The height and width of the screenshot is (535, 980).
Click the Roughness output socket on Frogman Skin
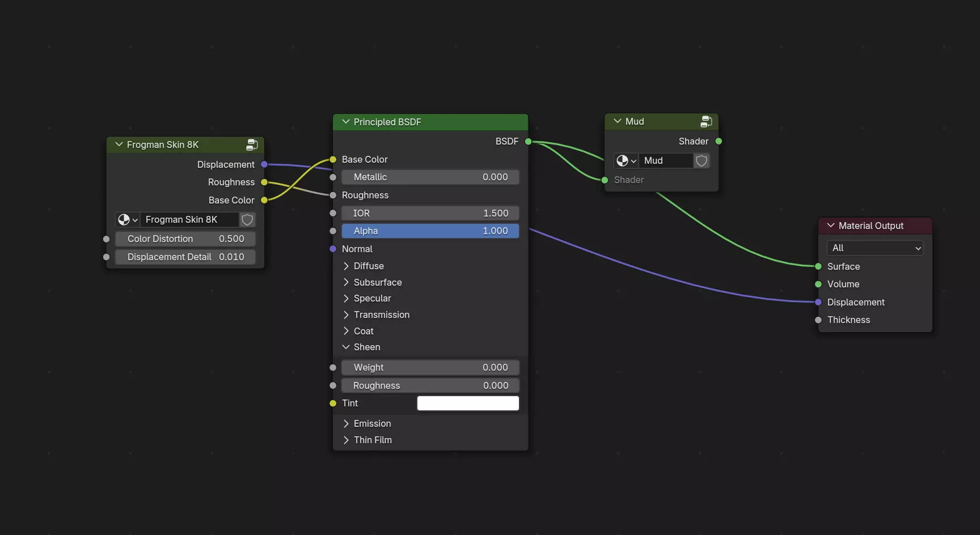(x=264, y=182)
